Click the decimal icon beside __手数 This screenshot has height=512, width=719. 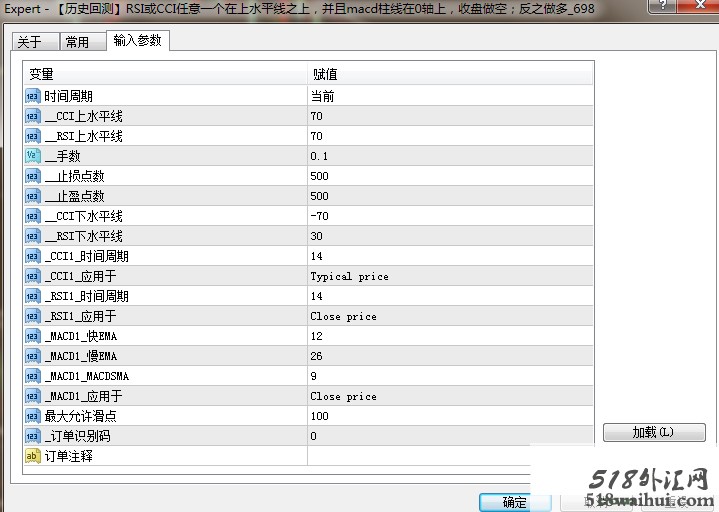(x=33, y=156)
